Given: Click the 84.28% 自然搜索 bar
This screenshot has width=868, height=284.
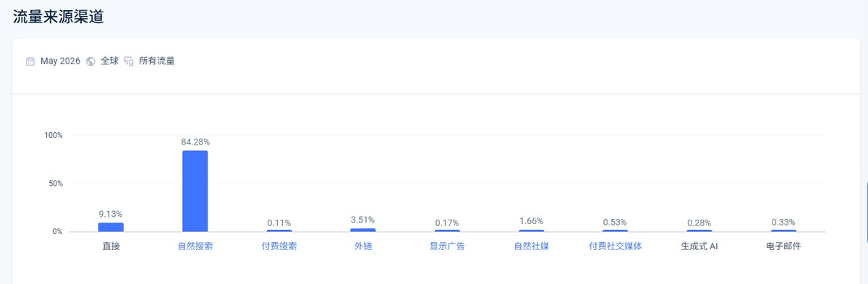Looking at the screenshot, I should pyautogui.click(x=195, y=191).
